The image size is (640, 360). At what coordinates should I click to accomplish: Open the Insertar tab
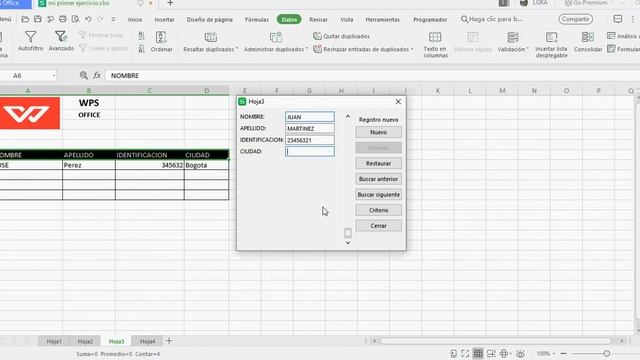(x=164, y=20)
